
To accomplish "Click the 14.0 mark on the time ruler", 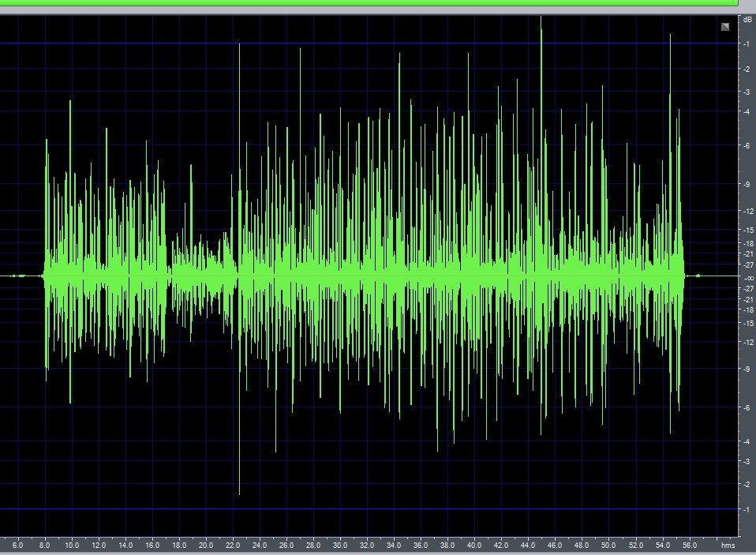I will coord(125,546).
